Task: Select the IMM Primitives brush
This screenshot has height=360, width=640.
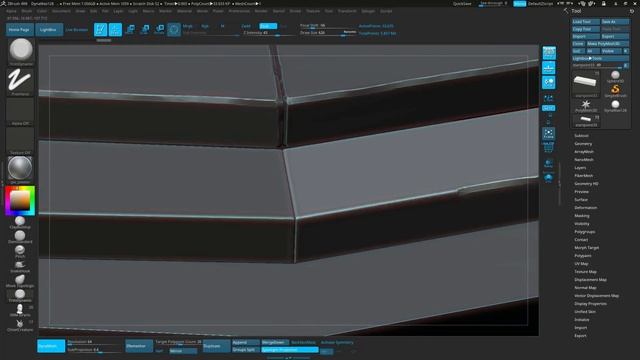Action: click(x=20, y=310)
